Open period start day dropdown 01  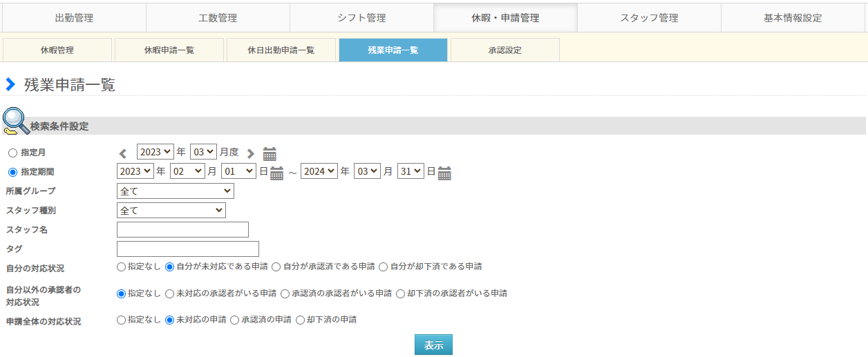[238, 171]
